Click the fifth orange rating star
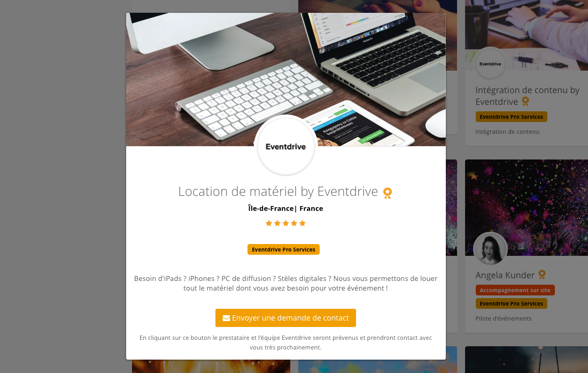The height and width of the screenshot is (373, 588). pyautogui.click(x=303, y=223)
